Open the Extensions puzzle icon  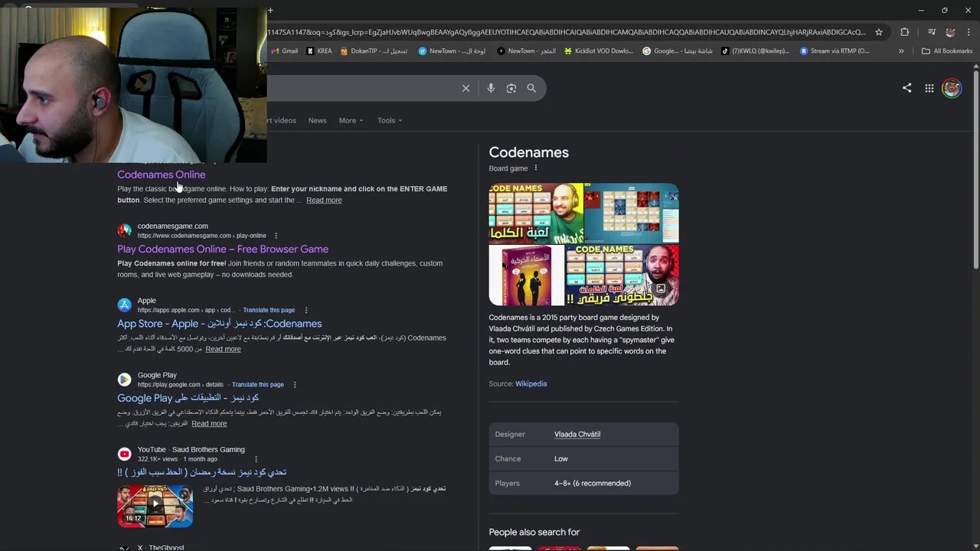[905, 32]
